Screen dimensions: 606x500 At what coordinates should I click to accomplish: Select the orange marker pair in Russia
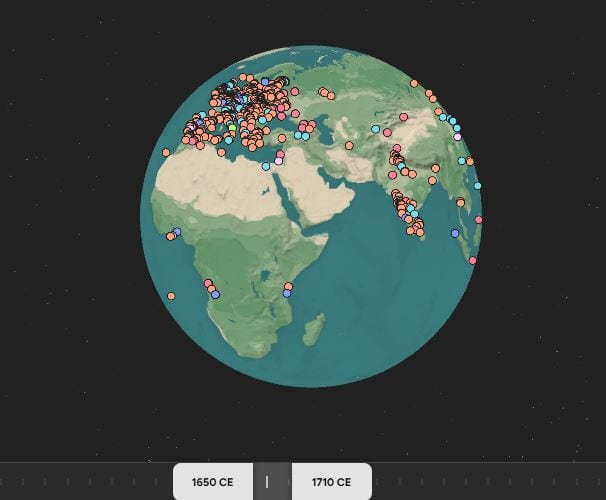click(x=325, y=93)
